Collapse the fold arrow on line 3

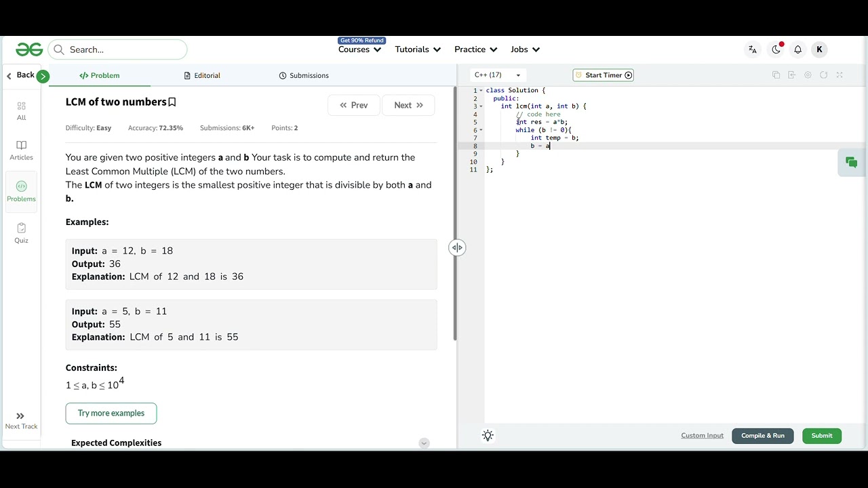(x=481, y=106)
